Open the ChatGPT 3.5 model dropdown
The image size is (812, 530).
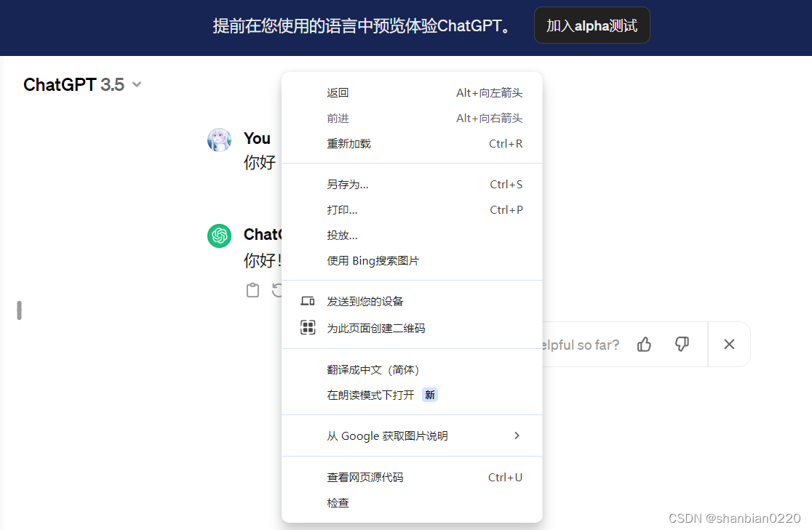tap(83, 84)
